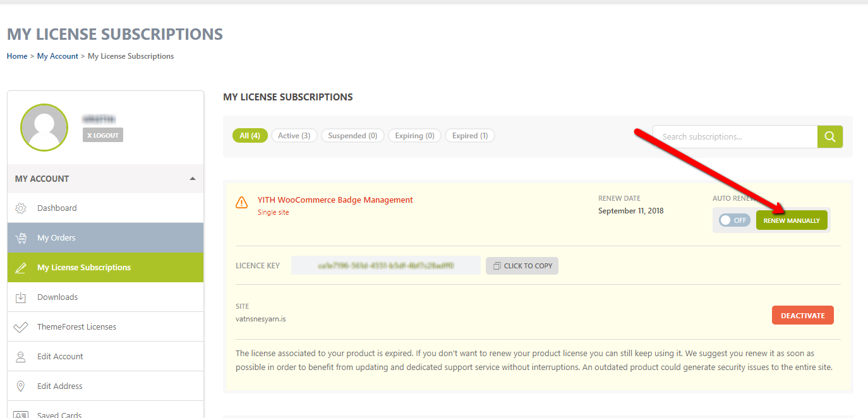Click the site name vatnsnesyarn.is
The image size is (868, 418).
click(x=261, y=319)
